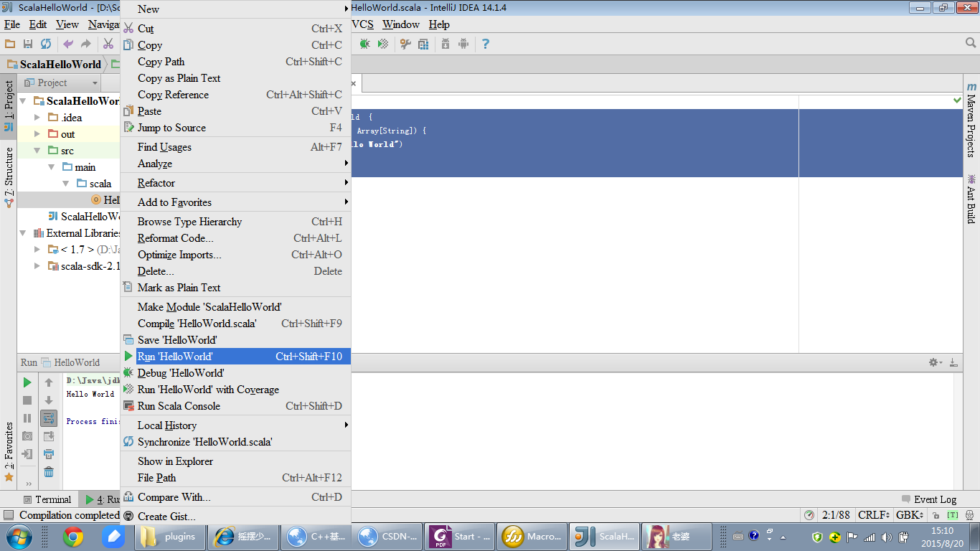Choose Run Scala Console menu entry

tap(235, 405)
